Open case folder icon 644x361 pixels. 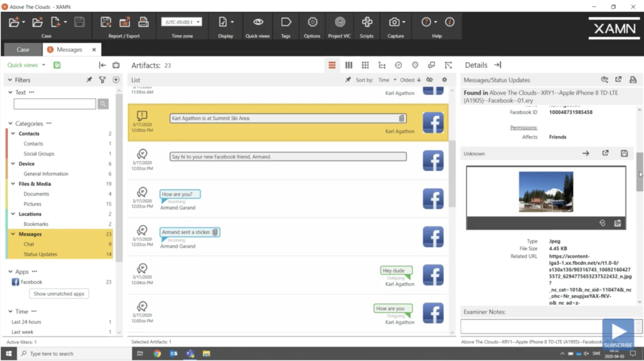point(16,22)
